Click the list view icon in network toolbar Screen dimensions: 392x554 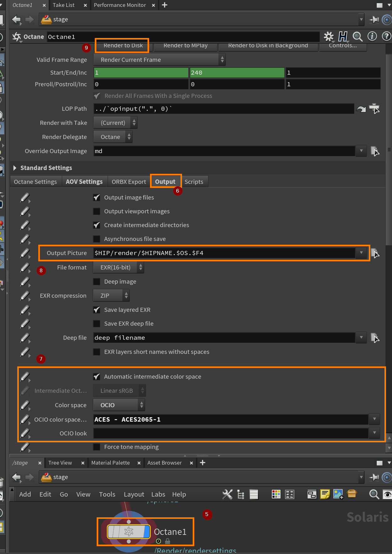pos(254,494)
